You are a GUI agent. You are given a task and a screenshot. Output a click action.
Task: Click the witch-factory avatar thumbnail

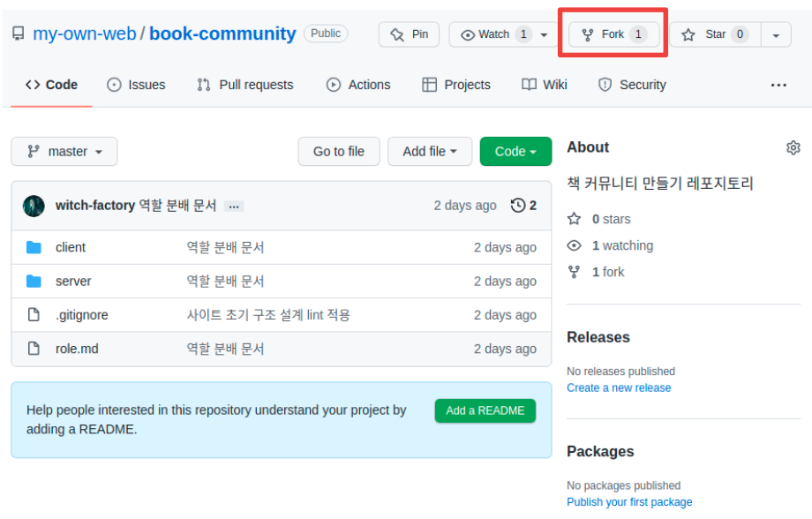34,206
